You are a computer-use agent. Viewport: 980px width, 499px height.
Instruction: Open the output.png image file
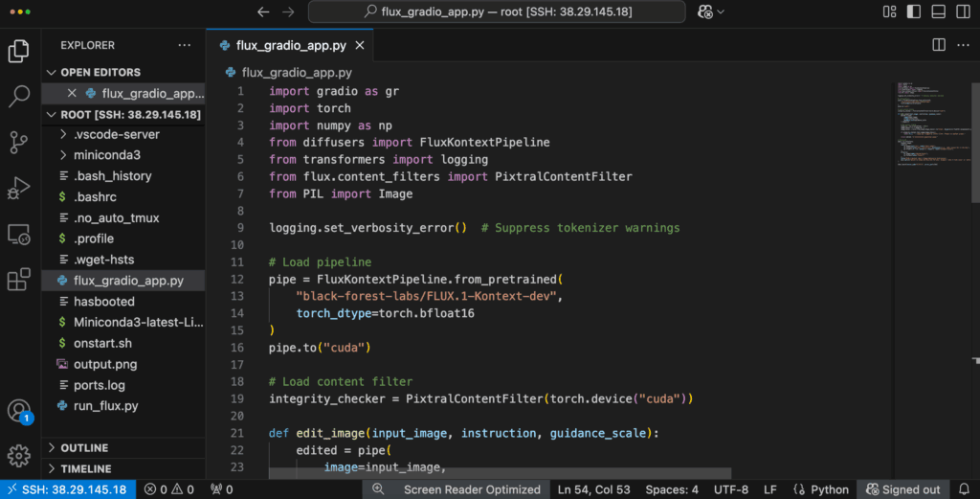123,364
